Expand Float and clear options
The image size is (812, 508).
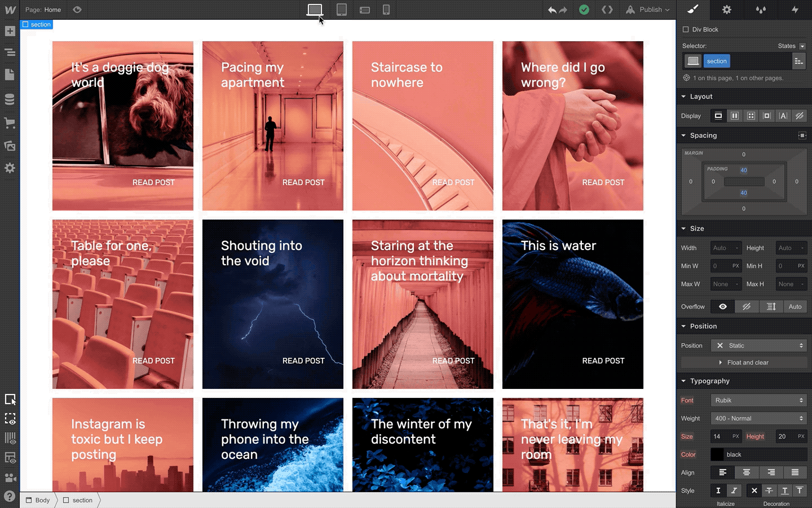pos(744,362)
